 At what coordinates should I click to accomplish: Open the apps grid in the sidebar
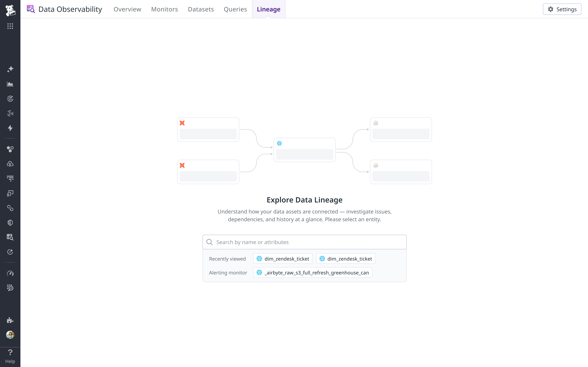point(10,26)
